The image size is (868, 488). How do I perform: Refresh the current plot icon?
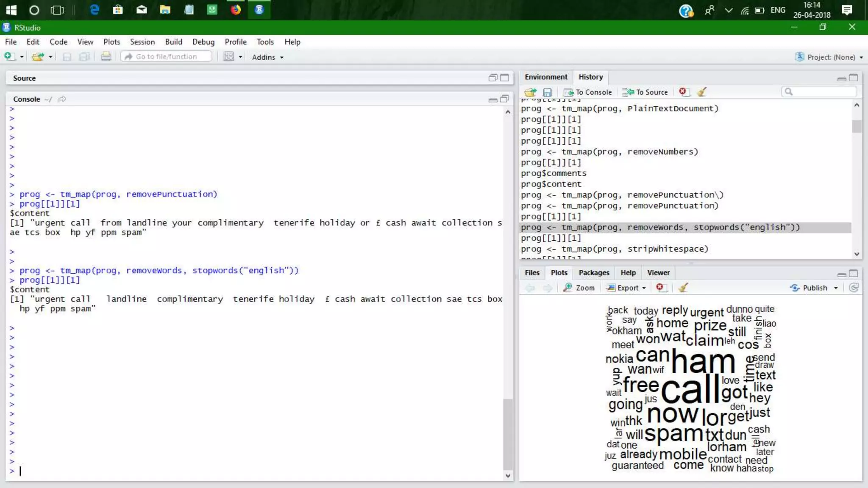pos(854,288)
